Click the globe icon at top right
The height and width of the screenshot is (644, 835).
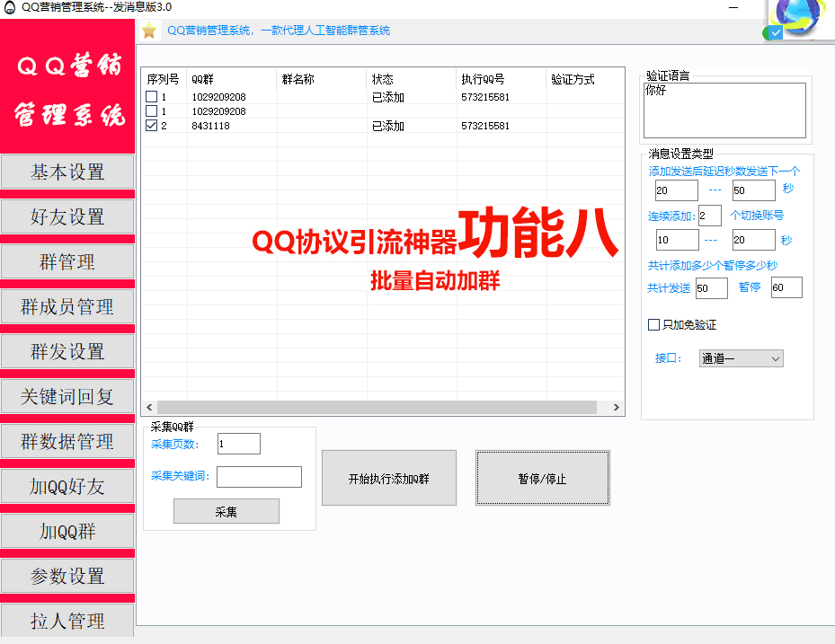[796, 16]
